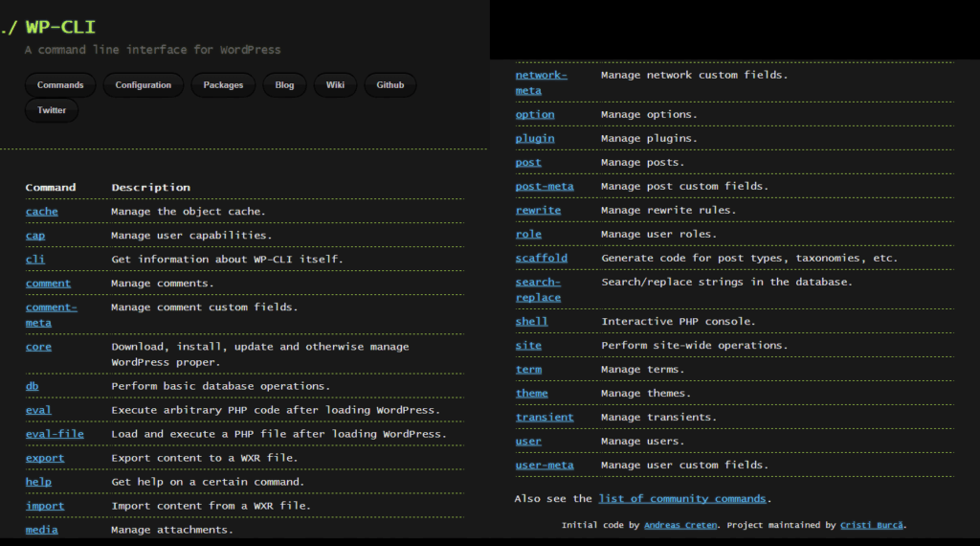Open the comment-meta command link
The width and height of the screenshot is (980, 546).
pyautogui.click(x=52, y=315)
